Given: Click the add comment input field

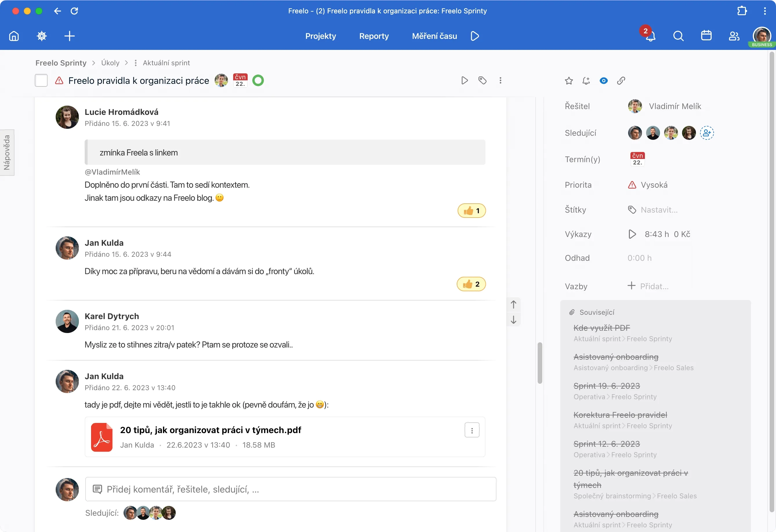Looking at the screenshot, I should click(x=291, y=489).
